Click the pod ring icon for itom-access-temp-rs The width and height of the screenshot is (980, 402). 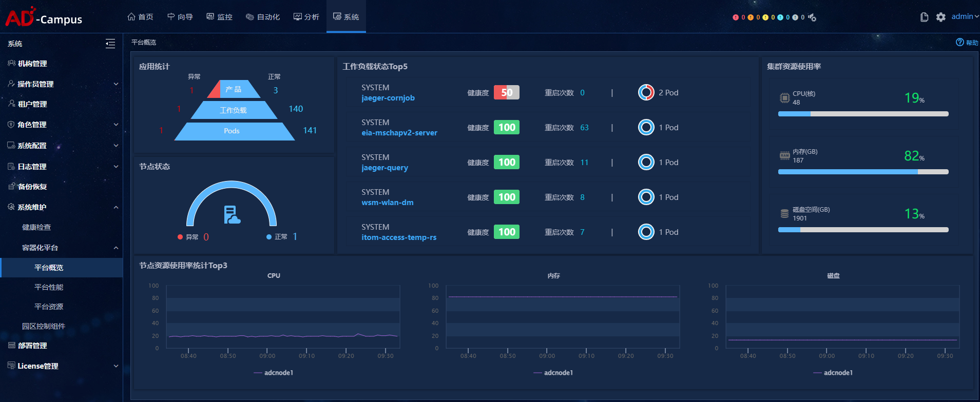(x=646, y=232)
